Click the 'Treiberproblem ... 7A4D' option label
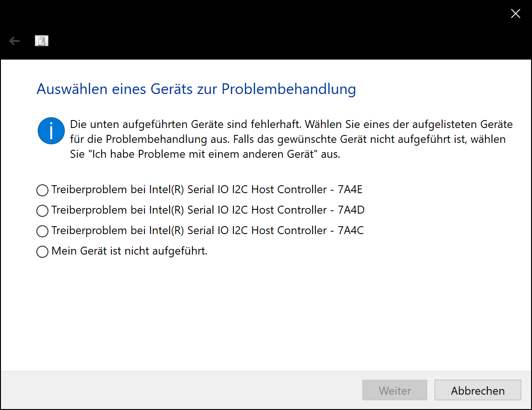This screenshot has height=410, width=532. [x=208, y=210]
